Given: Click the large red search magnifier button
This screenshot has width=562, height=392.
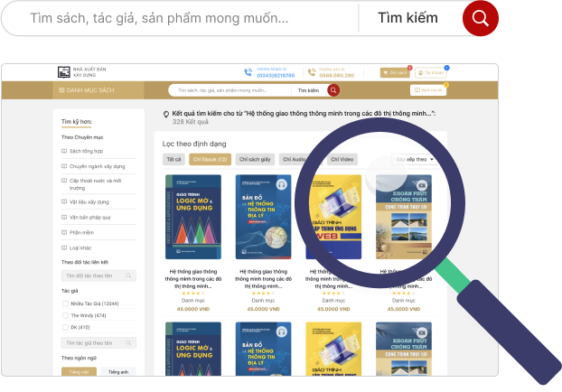Looking at the screenshot, I should (x=481, y=18).
